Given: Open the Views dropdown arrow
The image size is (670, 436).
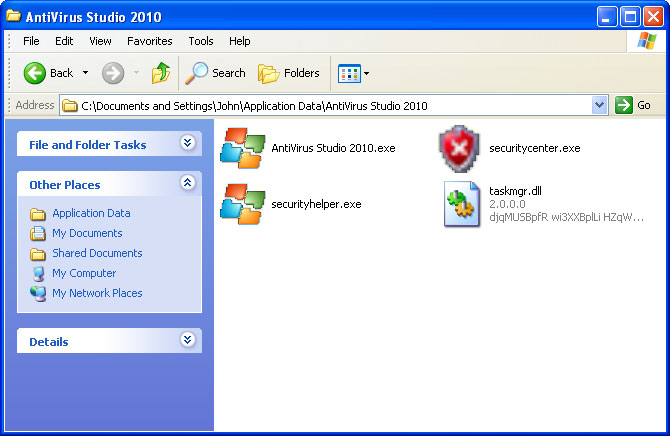Looking at the screenshot, I should (x=367, y=74).
